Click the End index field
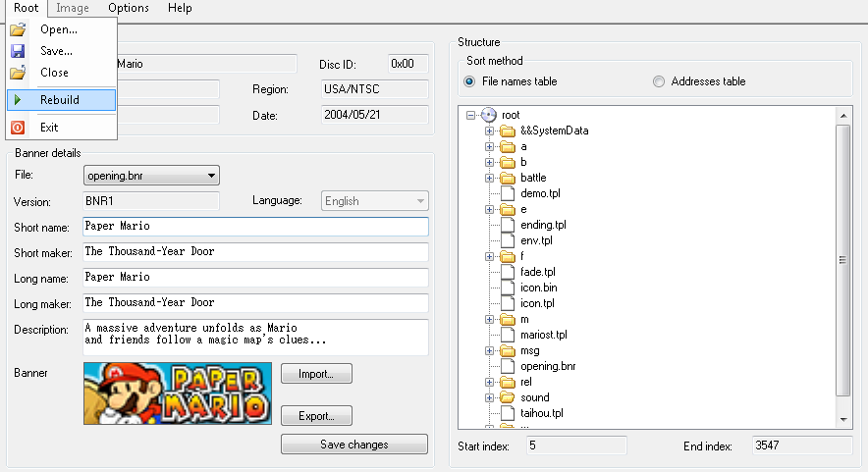The width and height of the screenshot is (868, 472). [x=802, y=446]
